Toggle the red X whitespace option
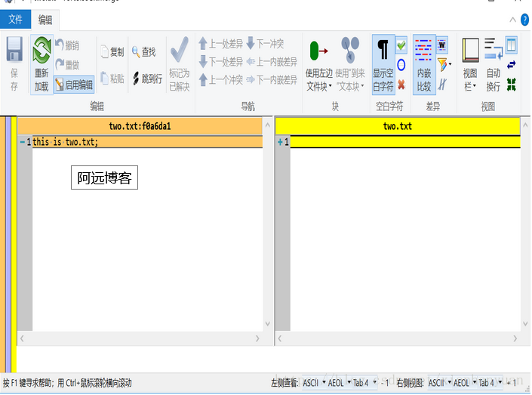The width and height of the screenshot is (532, 395). click(x=401, y=84)
